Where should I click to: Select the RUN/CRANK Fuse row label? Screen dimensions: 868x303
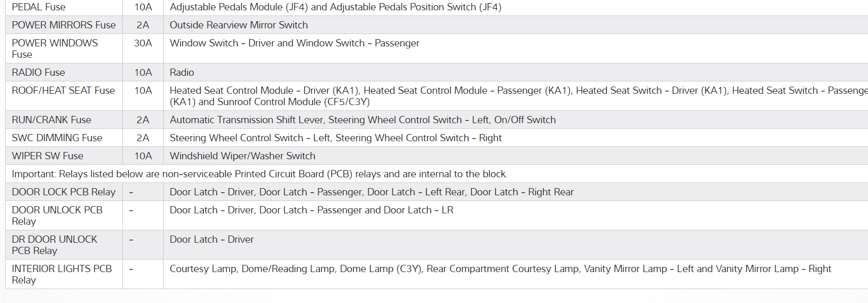[52, 120]
